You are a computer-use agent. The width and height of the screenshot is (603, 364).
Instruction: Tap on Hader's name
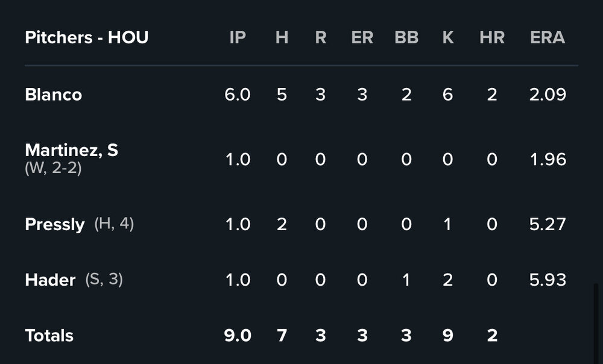click(50, 280)
